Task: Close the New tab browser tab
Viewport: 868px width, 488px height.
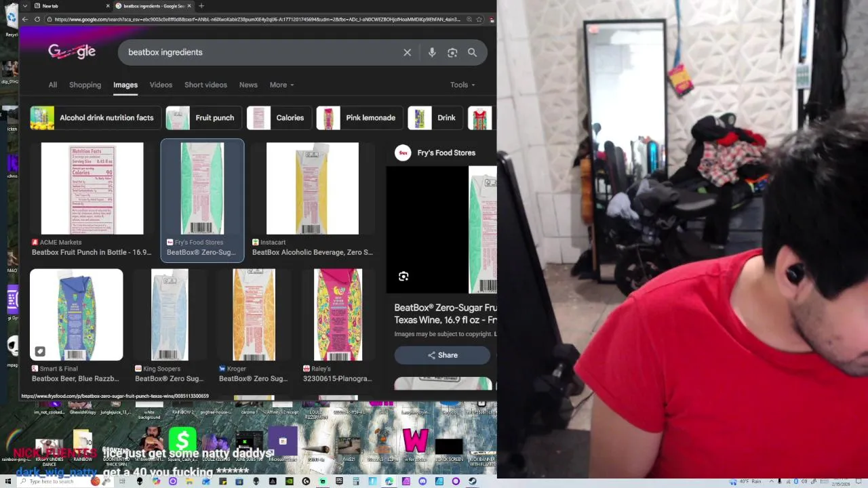Action: pyautogui.click(x=108, y=5)
